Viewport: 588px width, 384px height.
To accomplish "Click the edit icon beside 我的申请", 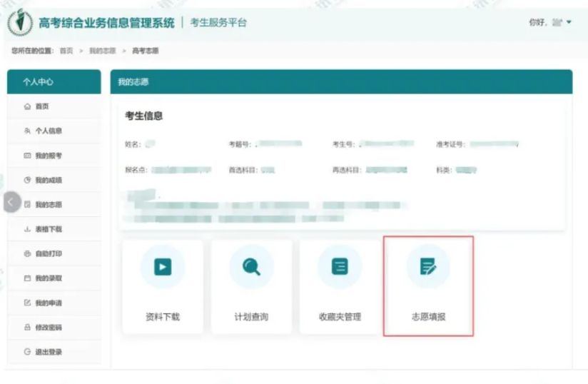I will tap(27, 303).
